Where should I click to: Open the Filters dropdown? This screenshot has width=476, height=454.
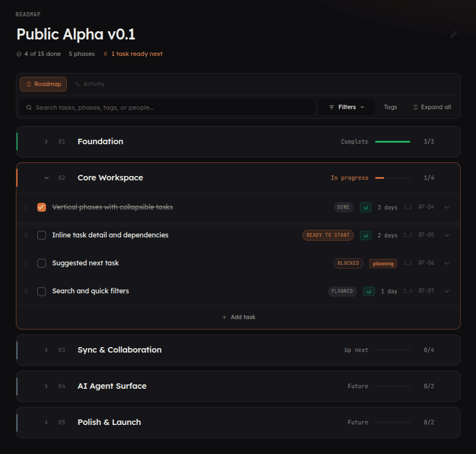pyautogui.click(x=346, y=107)
